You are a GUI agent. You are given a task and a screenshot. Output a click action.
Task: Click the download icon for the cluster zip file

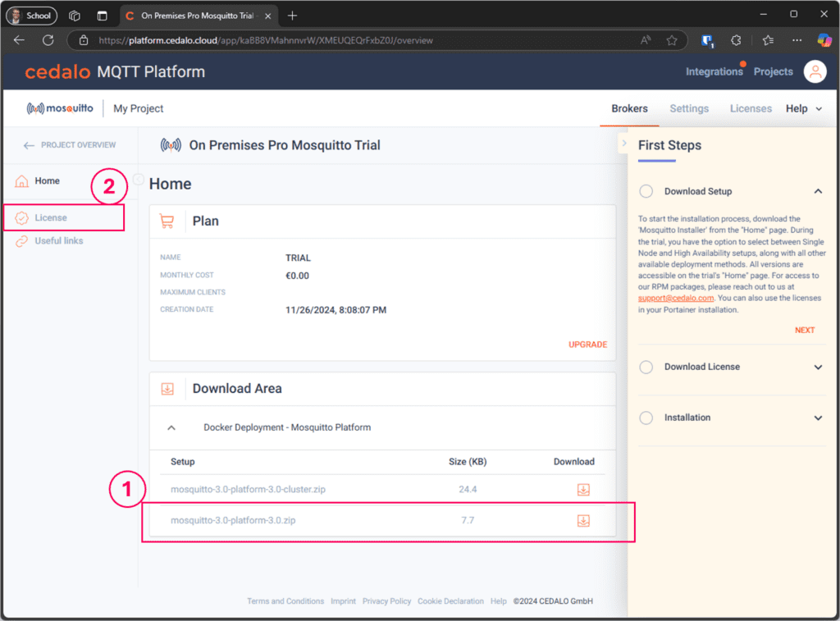583,489
